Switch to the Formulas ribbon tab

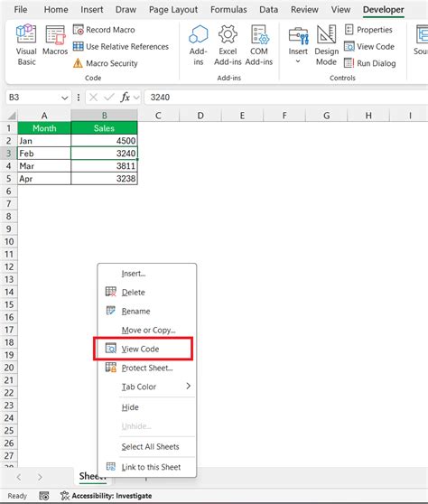pos(228,10)
